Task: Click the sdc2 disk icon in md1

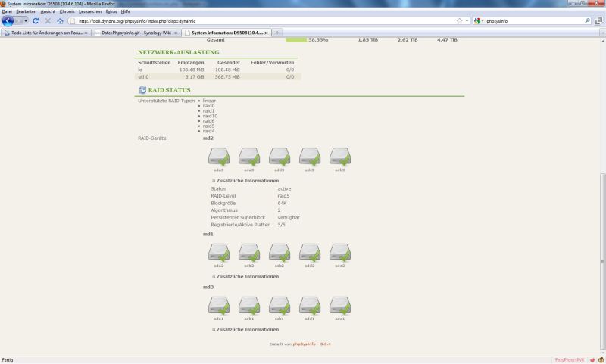Action: (280, 253)
